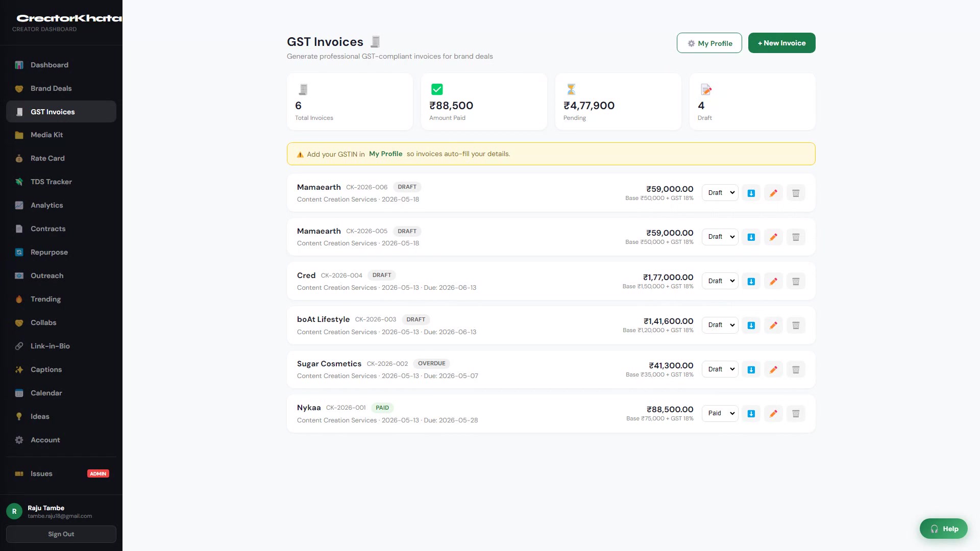Edit the Nykaa invoice
Image resolution: width=980 pixels, height=551 pixels.
click(x=773, y=413)
